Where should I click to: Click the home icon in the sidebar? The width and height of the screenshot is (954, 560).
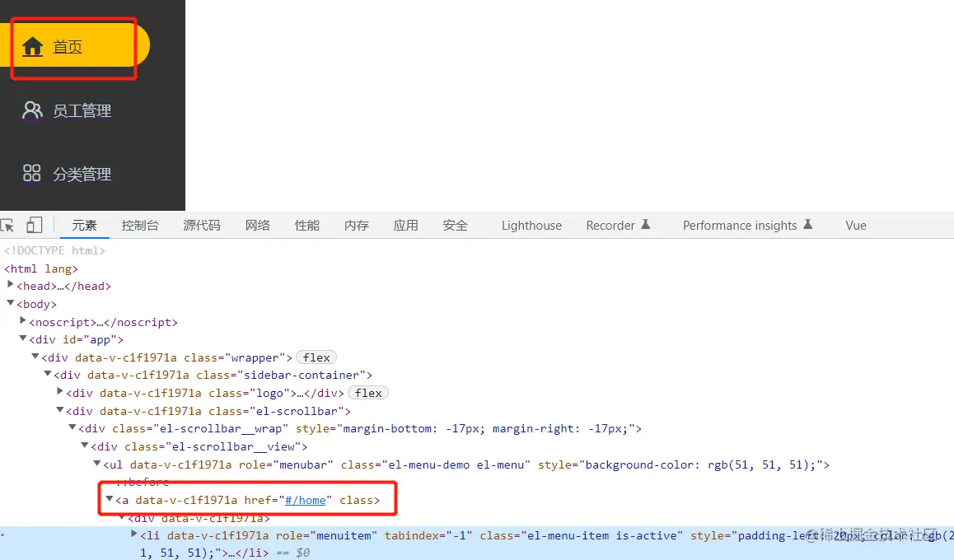(32, 47)
